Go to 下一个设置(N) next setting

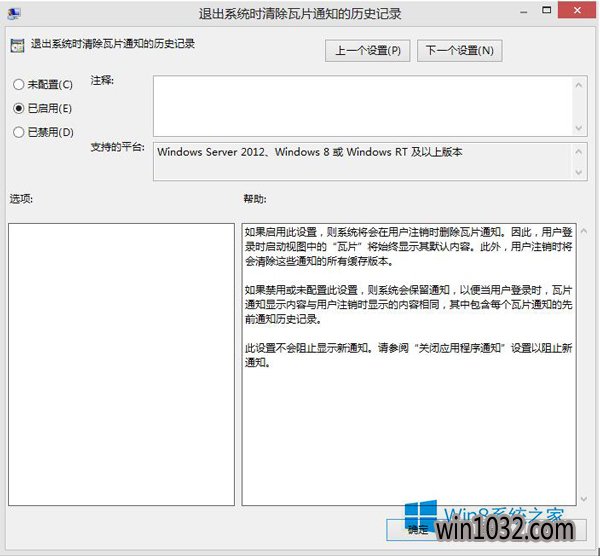459,50
